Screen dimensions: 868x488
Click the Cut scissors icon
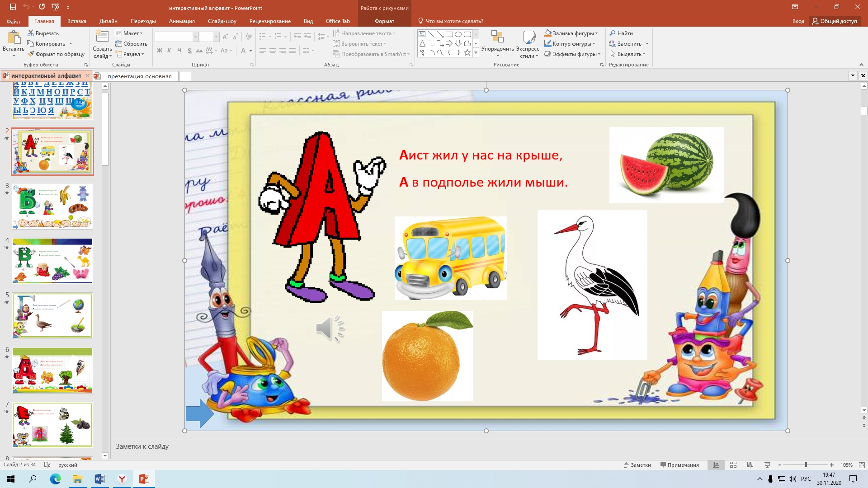pos(31,33)
